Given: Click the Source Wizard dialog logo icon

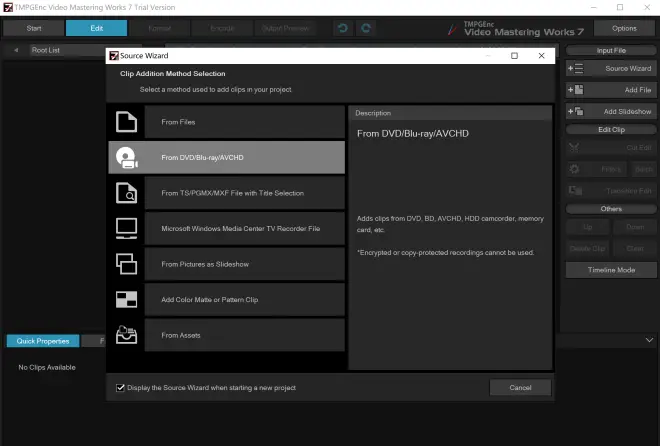Looking at the screenshot, I should pos(114,56).
